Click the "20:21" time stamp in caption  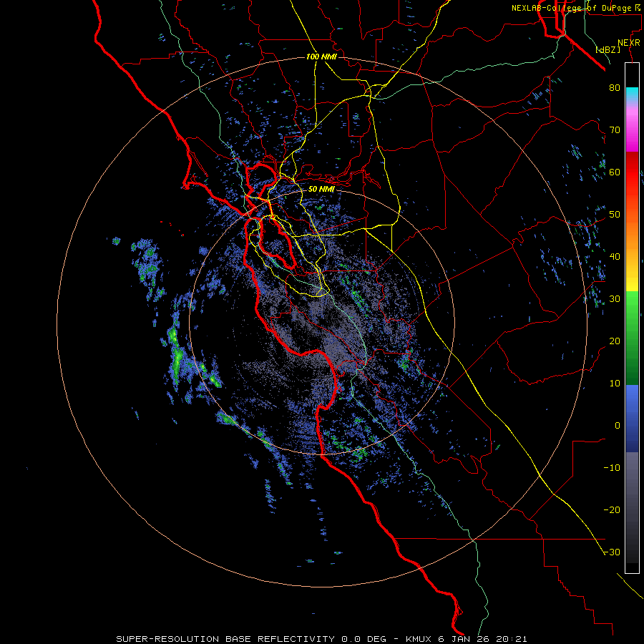(511, 639)
